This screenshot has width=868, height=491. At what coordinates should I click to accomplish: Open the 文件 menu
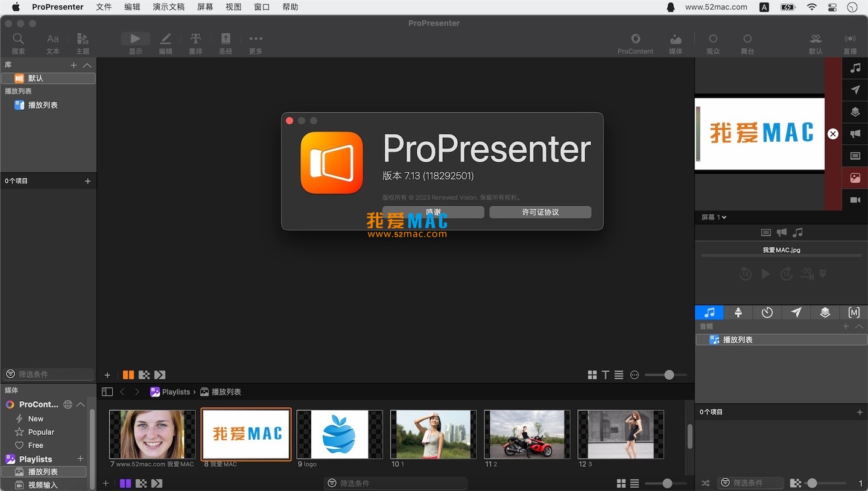(104, 7)
